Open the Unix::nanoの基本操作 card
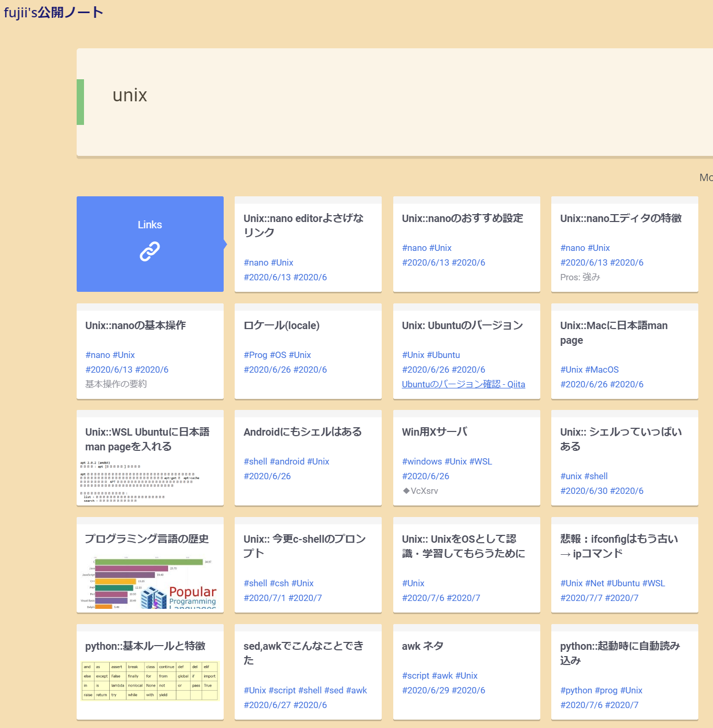This screenshot has width=713, height=728. tap(150, 351)
